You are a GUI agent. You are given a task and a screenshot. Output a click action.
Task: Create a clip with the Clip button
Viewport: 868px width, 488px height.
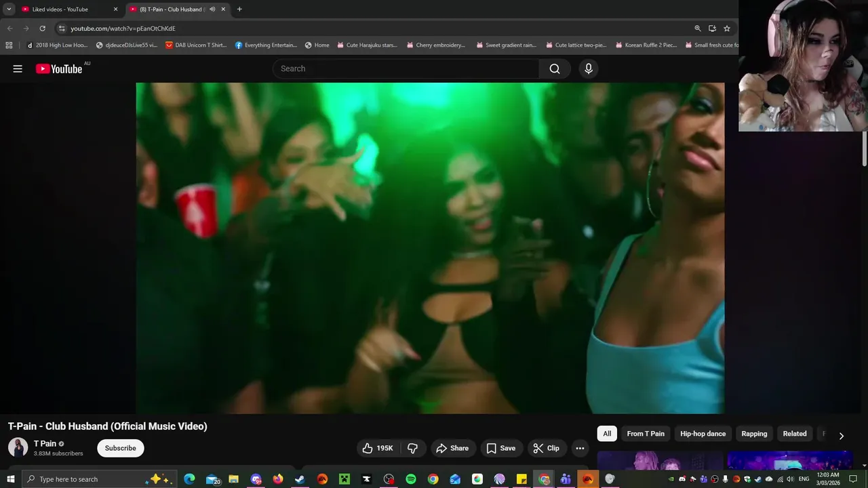pos(546,448)
